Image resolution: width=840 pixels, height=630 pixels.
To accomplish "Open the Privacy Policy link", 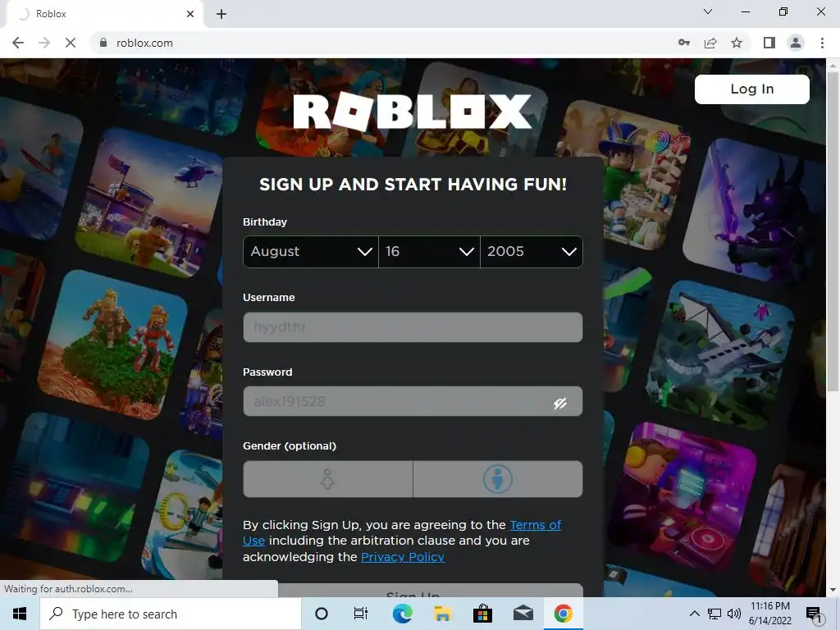I will coord(402,557).
